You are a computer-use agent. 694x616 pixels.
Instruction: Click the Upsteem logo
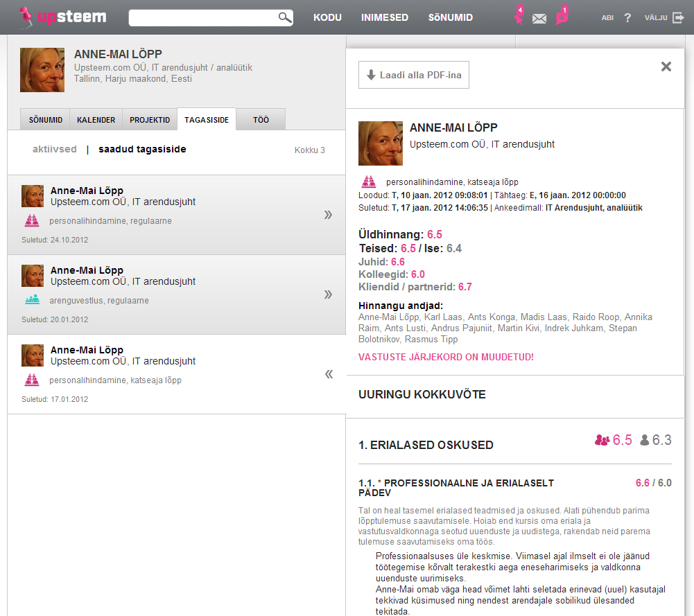(x=63, y=17)
